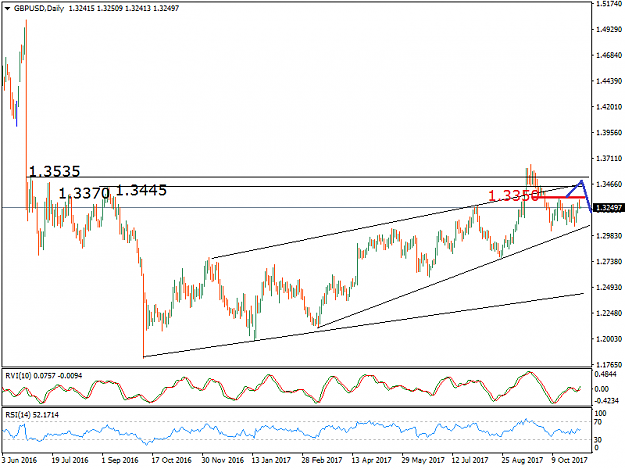The width and height of the screenshot is (625, 469).
Task: Click the 1.34660 price axis value
Action: (609, 184)
